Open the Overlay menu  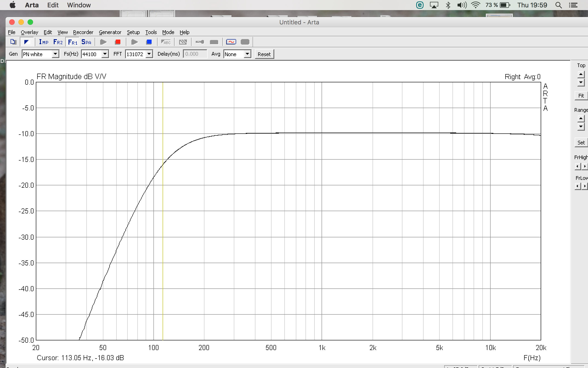[x=29, y=32]
